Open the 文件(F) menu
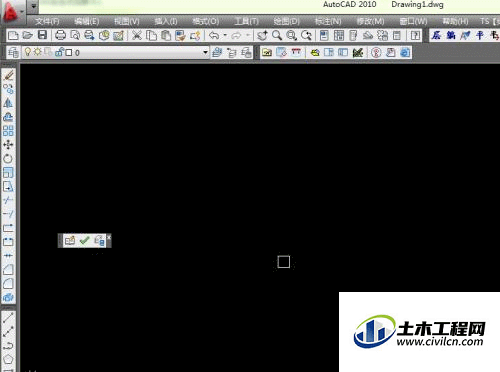This screenshot has width=500, height=372. pos(47,21)
